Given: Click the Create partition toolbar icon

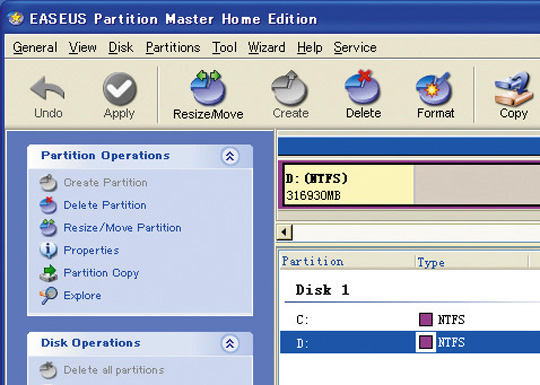Looking at the screenshot, I should tap(289, 88).
